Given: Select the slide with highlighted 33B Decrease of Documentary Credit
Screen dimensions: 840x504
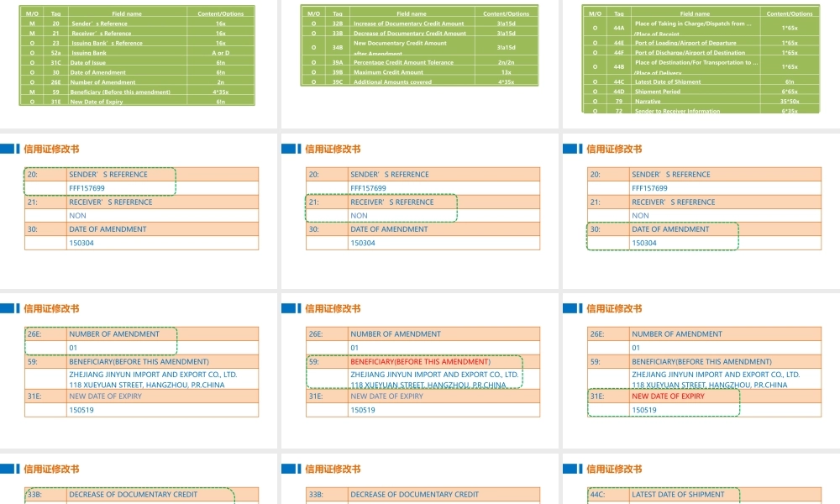Looking at the screenshot, I should pos(139,483).
